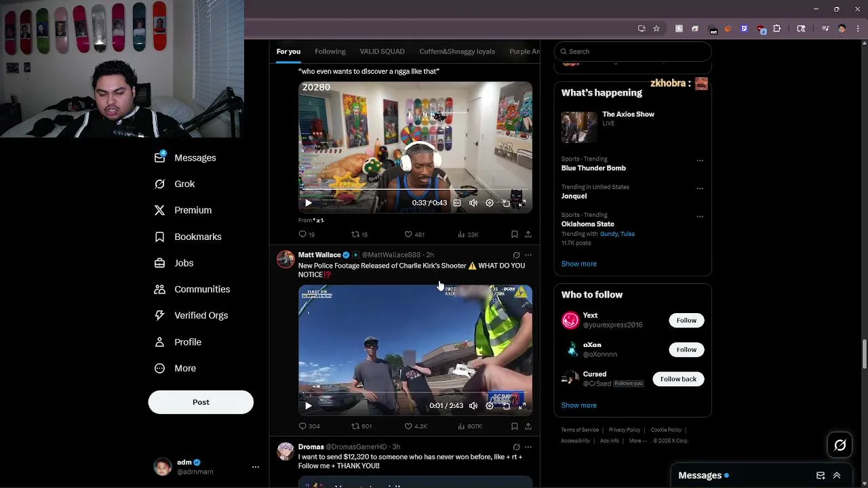This screenshot has height=488, width=868.
Task: Go to Profile in sidebar
Action: [178, 342]
